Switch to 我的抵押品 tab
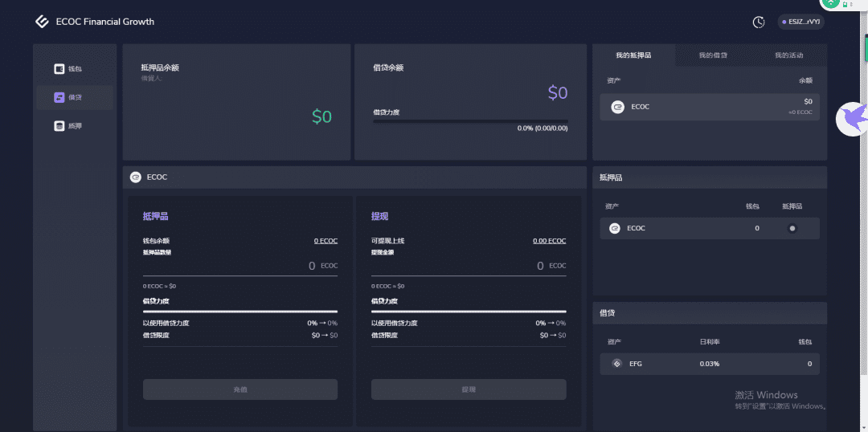The image size is (868, 432). (x=633, y=55)
